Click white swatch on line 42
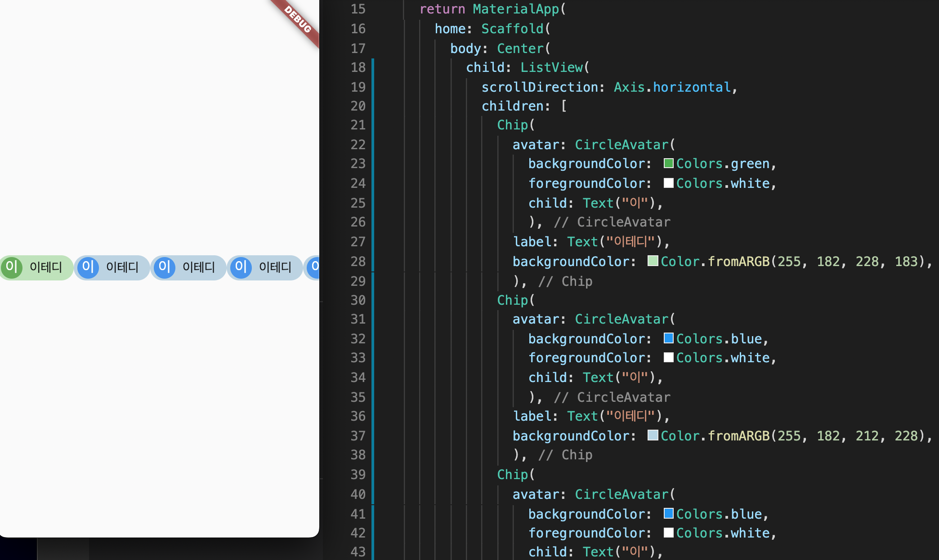The image size is (939, 560). click(668, 533)
